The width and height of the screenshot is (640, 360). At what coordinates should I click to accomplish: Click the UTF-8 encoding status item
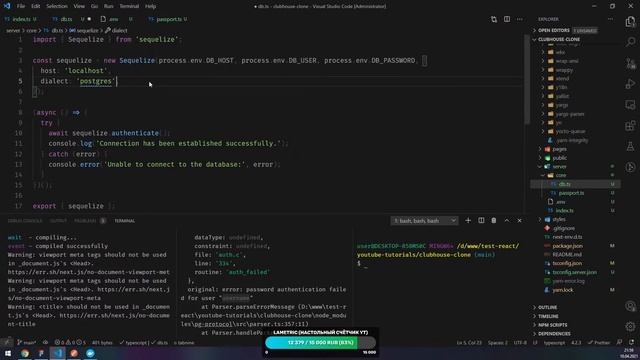(520, 342)
